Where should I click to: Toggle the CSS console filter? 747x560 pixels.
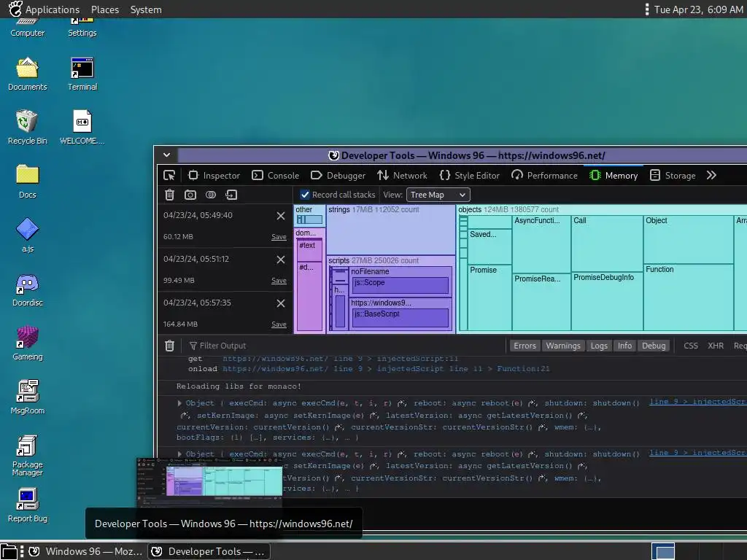691,346
